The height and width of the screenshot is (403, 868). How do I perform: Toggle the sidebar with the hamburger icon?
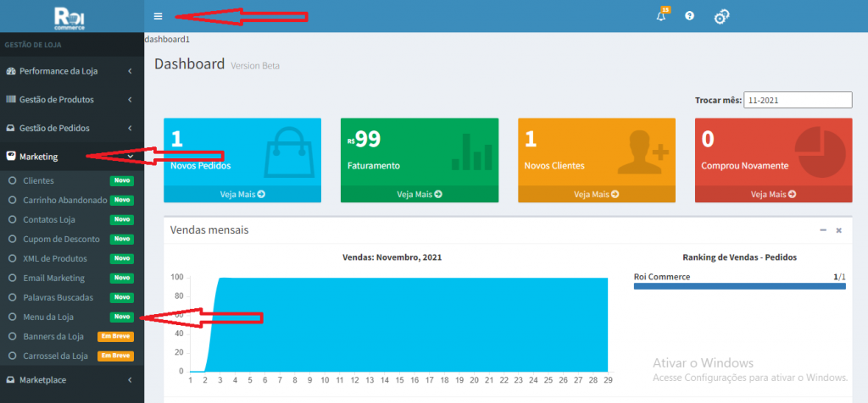(158, 16)
